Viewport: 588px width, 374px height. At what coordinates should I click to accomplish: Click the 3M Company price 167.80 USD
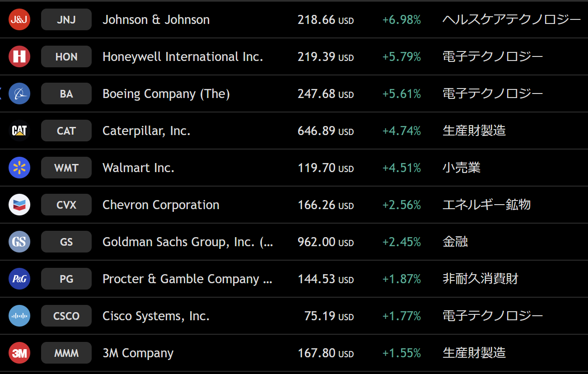tap(325, 353)
